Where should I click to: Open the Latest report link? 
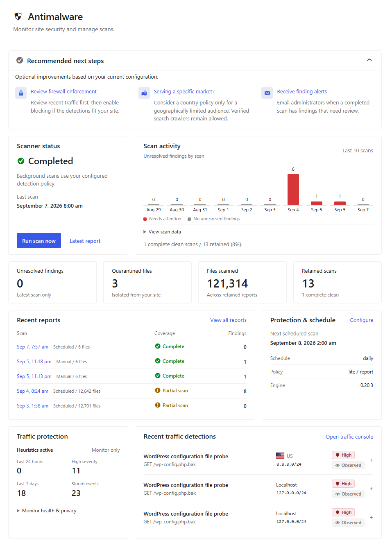click(85, 241)
